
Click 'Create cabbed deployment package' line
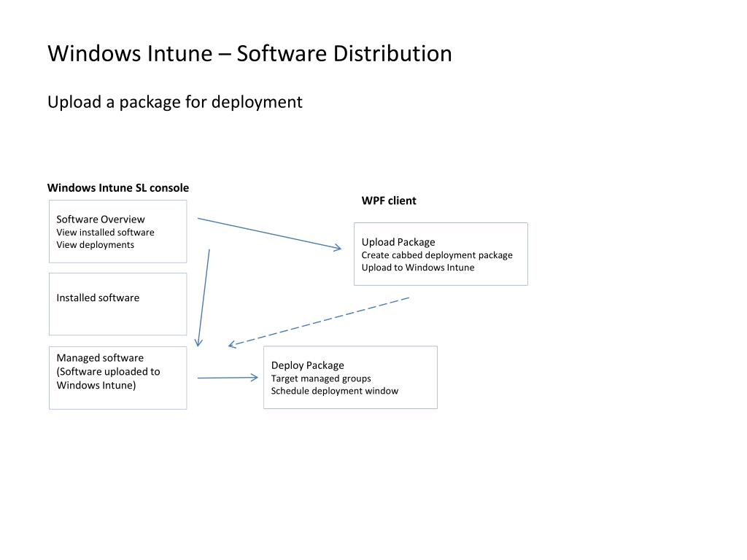pyautogui.click(x=437, y=255)
